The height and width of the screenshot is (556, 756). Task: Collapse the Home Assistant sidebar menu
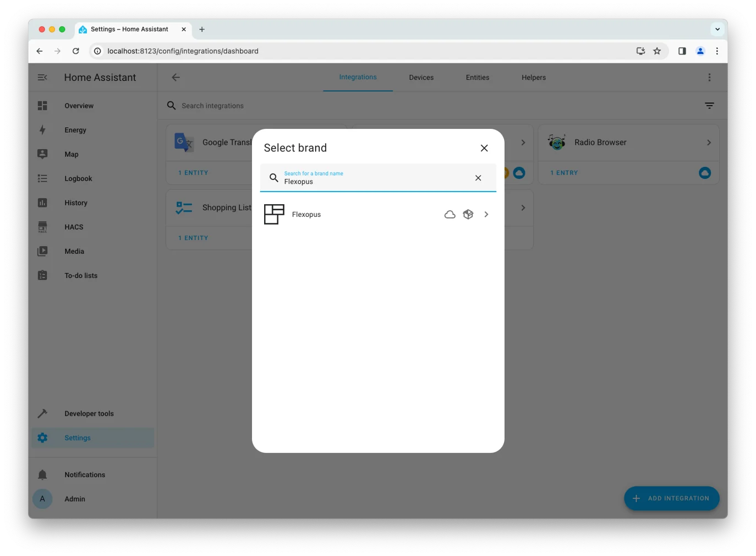(x=42, y=78)
